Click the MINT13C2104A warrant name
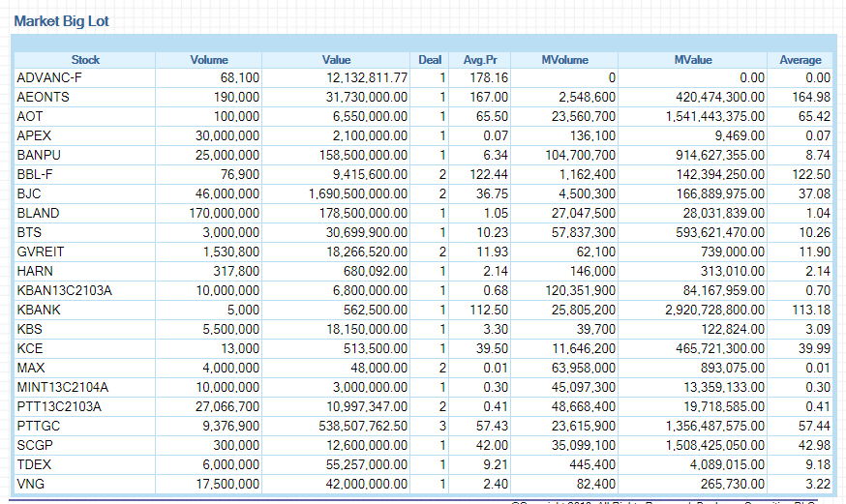 click(x=63, y=388)
